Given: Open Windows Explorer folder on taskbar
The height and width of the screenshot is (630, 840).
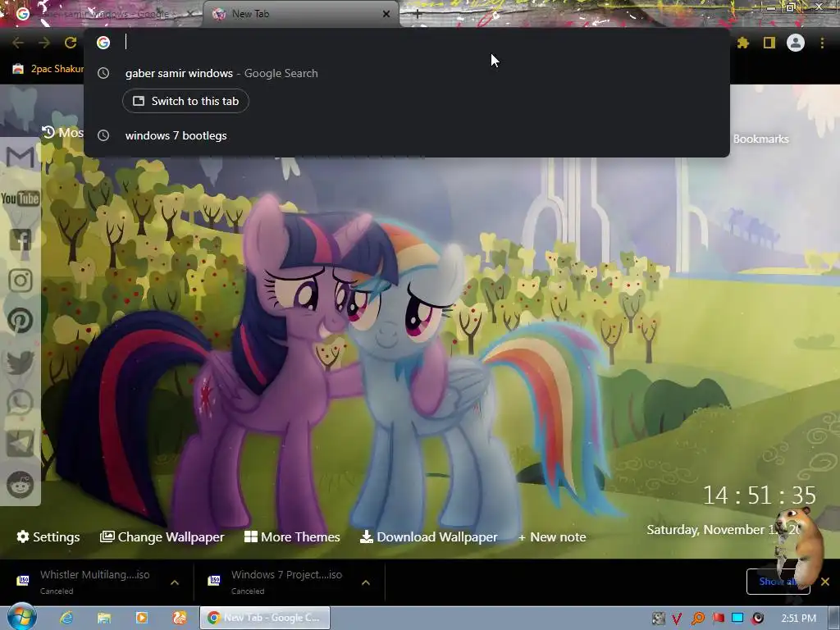Looking at the screenshot, I should click(104, 618).
